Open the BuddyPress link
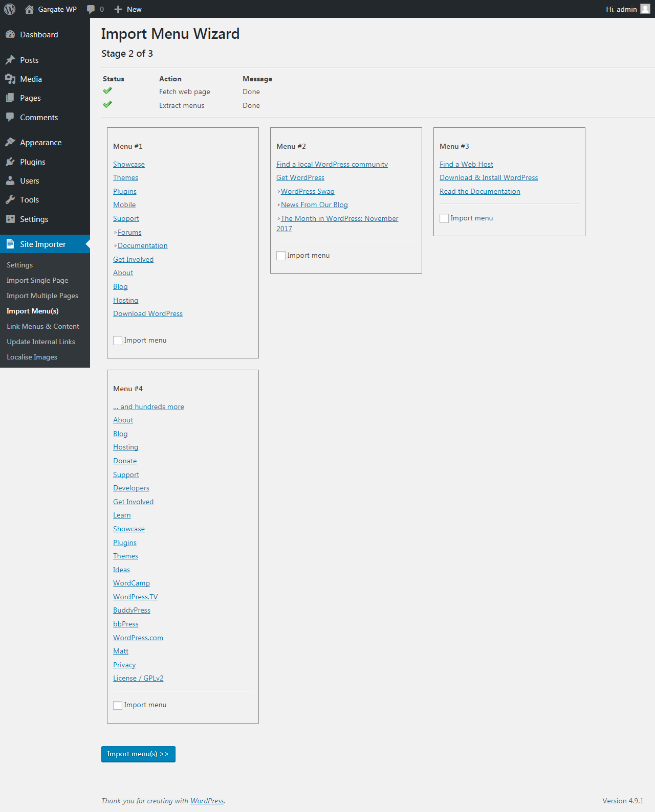The image size is (655, 812). point(132,610)
